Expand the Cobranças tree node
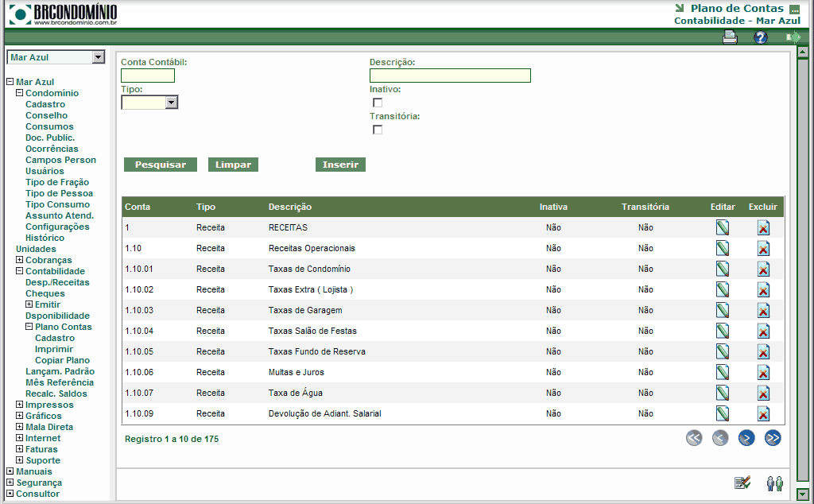The image size is (814, 504). (19, 259)
